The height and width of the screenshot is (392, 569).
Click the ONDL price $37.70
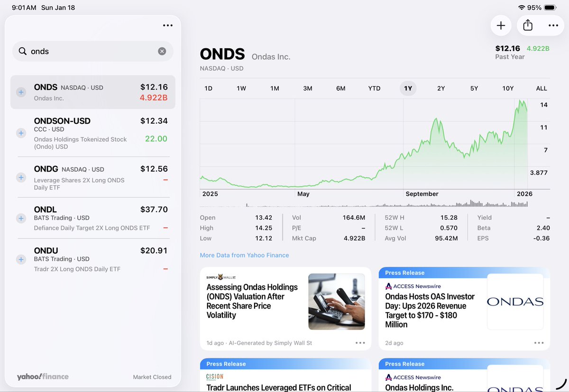click(x=154, y=209)
